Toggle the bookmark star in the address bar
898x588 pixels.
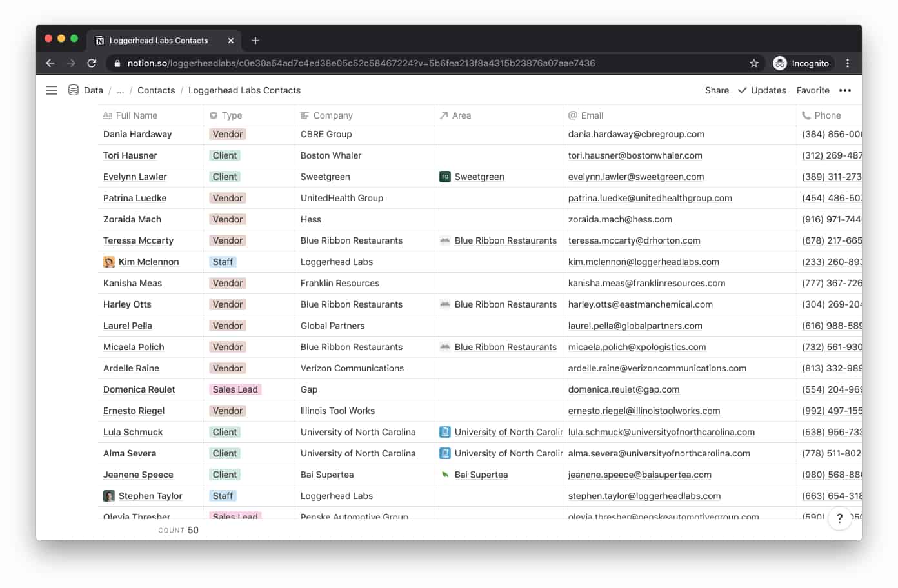click(x=753, y=63)
